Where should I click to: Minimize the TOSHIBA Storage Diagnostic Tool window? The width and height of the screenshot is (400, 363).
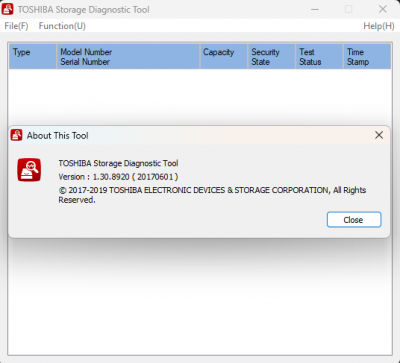click(315, 9)
